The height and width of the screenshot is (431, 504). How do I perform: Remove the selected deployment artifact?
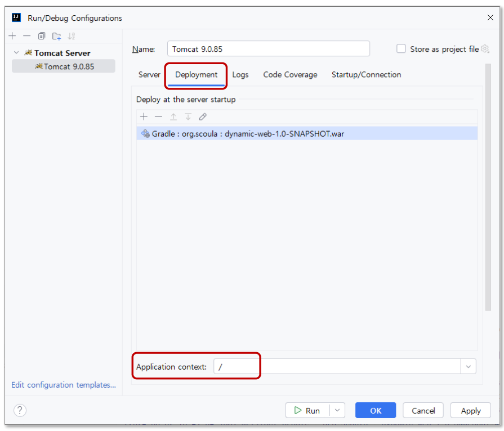(x=158, y=116)
